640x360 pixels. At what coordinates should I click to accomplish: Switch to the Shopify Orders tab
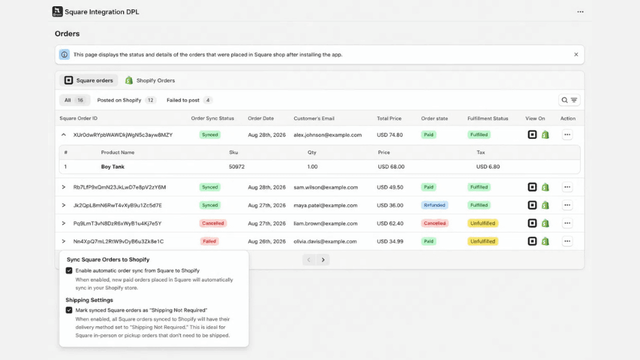click(x=150, y=80)
